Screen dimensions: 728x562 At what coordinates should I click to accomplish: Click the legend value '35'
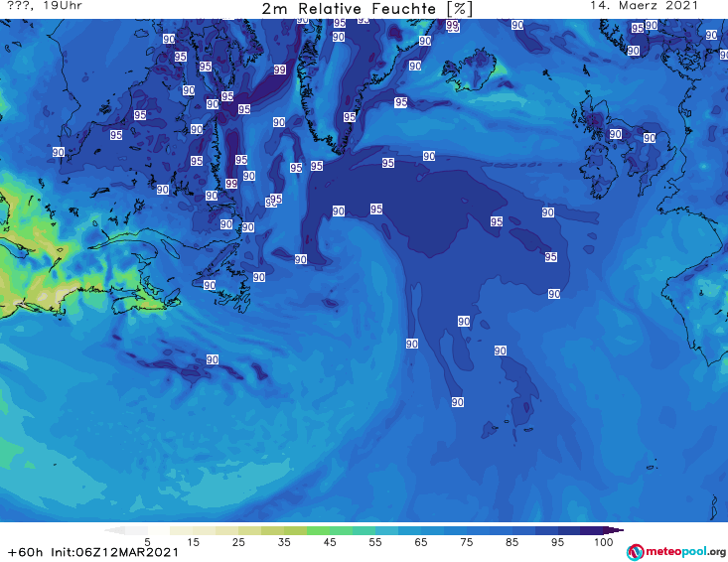coord(284,542)
